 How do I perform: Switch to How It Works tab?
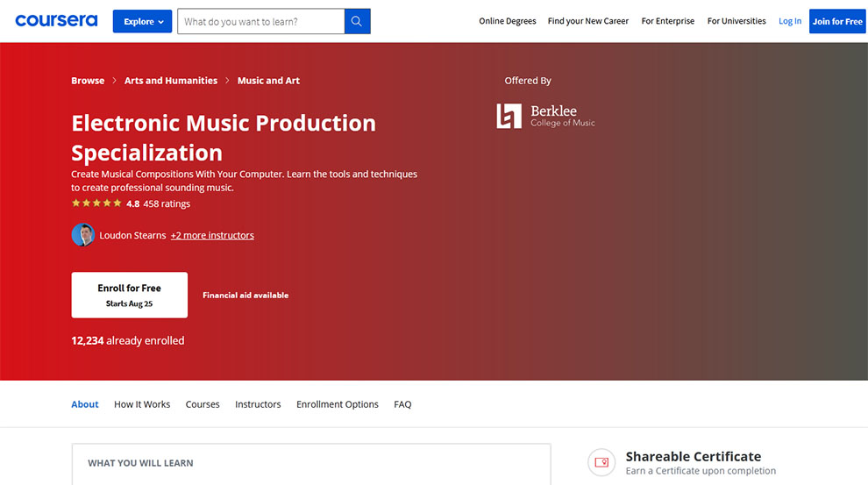[x=142, y=404]
